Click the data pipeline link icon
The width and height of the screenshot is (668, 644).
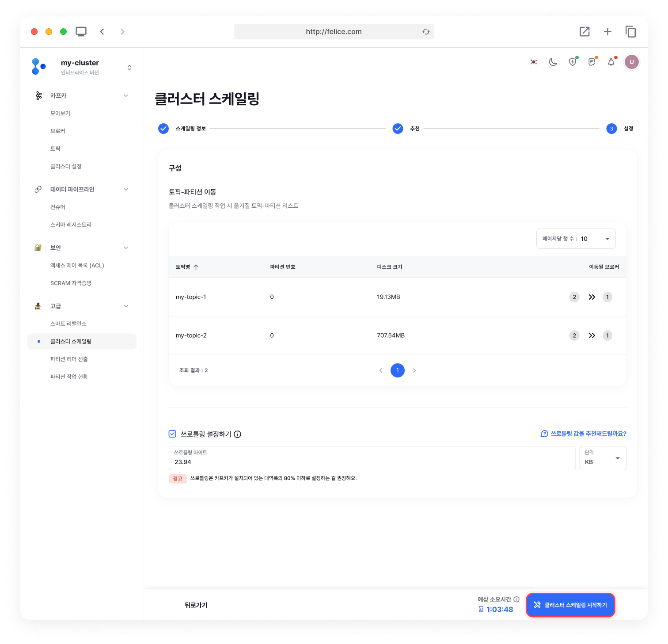coord(38,189)
